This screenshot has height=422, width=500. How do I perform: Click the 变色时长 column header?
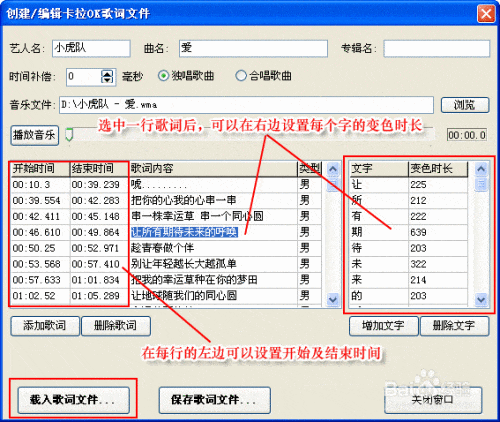438,169
